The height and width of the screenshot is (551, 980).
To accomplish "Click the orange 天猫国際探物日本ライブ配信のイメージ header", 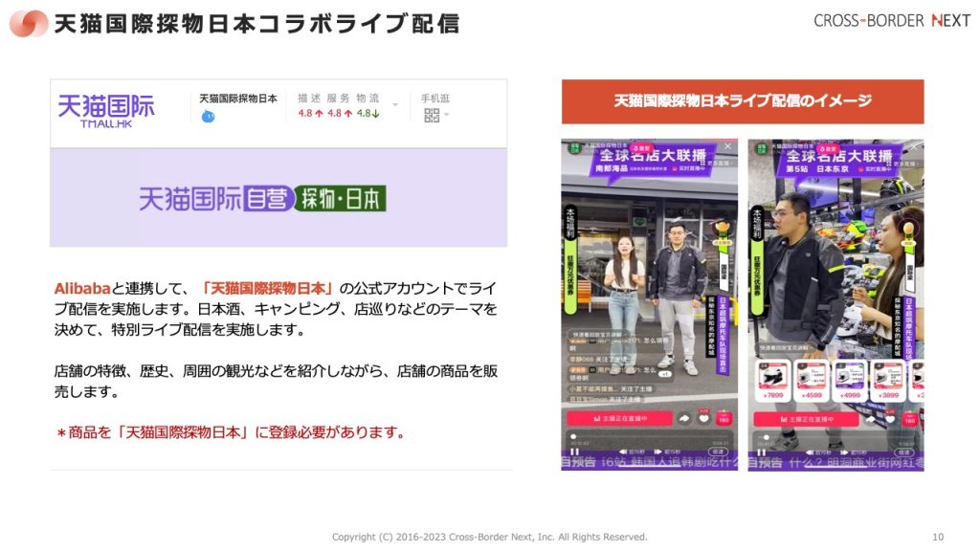I will pyautogui.click(x=743, y=101).
